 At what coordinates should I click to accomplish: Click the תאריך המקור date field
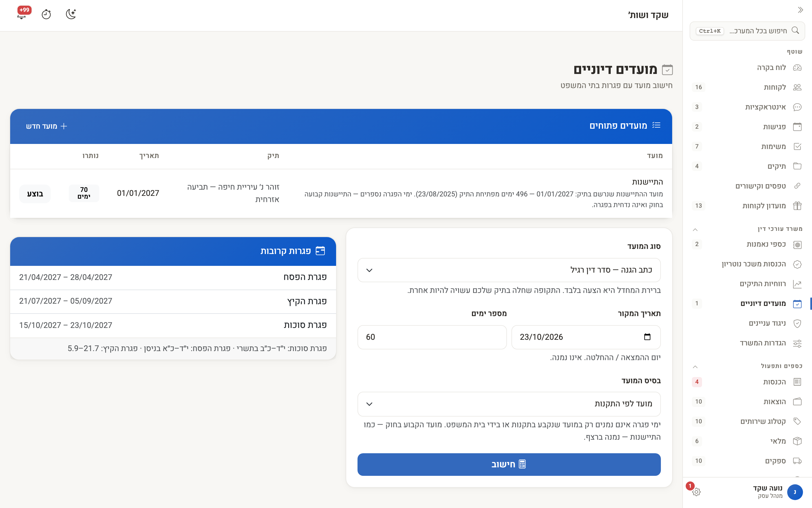point(586,337)
